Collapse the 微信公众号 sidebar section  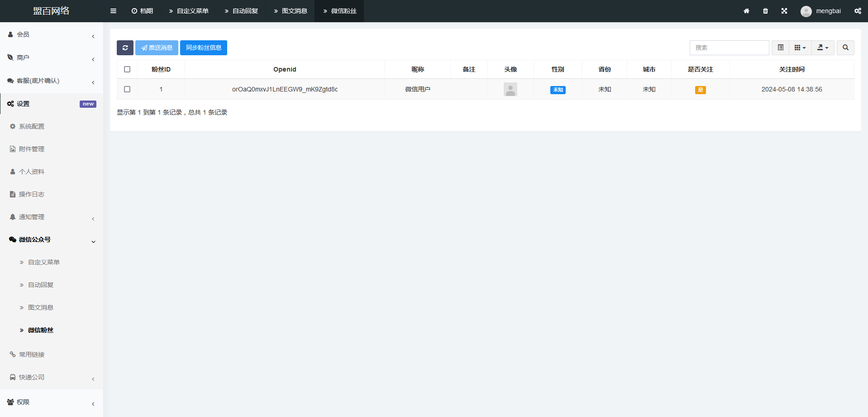52,240
